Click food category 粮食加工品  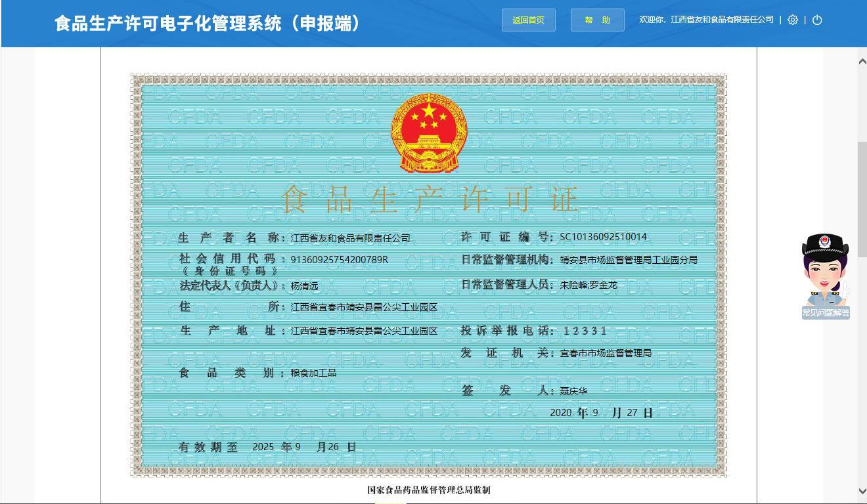tap(313, 373)
